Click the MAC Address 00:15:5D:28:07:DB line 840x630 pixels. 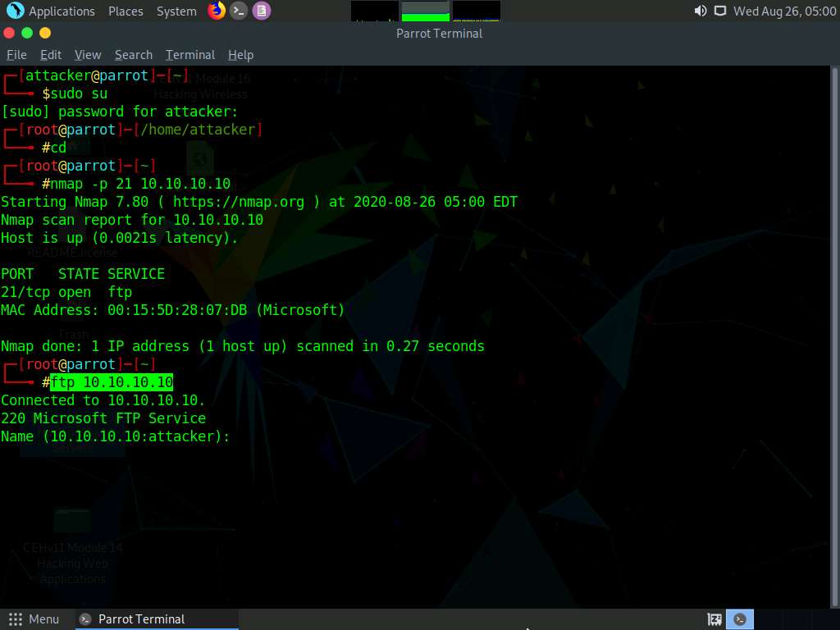click(x=172, y=310)
